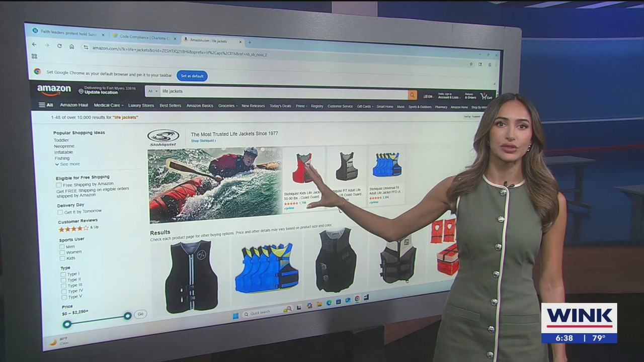
Task: Open a new browser tab
Action: (250, 42)
